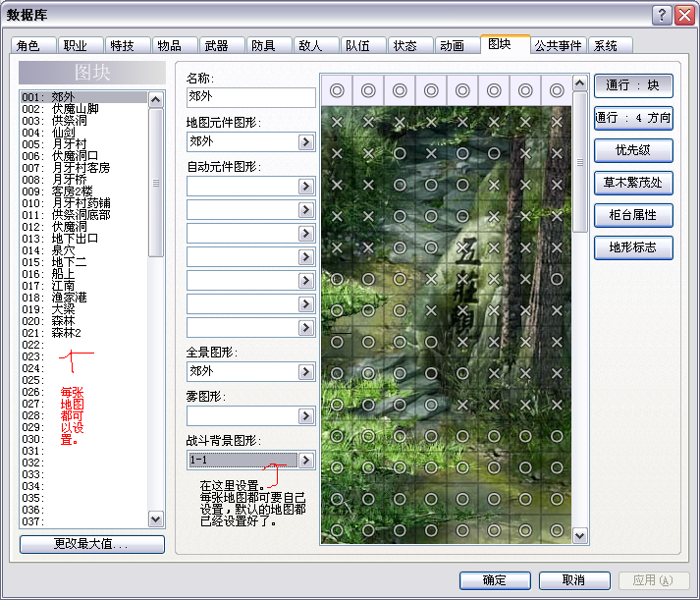700x600 pixels.
Task: Click the 战斗背景图形 field showing 1-1
Action: 242,461
